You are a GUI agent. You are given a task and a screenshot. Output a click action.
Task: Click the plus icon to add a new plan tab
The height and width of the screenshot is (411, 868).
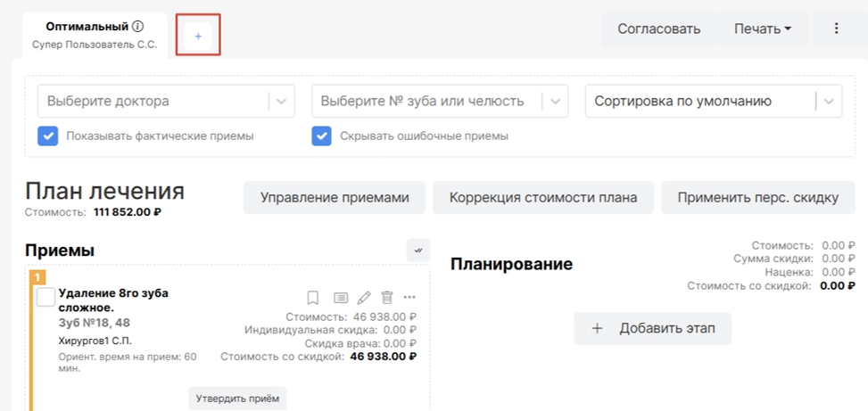coord(198,36)
